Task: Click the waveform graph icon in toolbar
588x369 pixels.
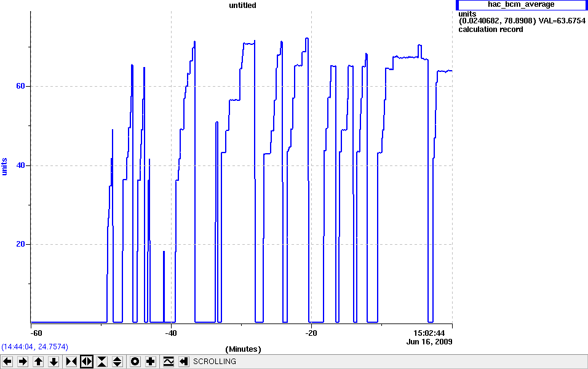Action: coord(169,362)
